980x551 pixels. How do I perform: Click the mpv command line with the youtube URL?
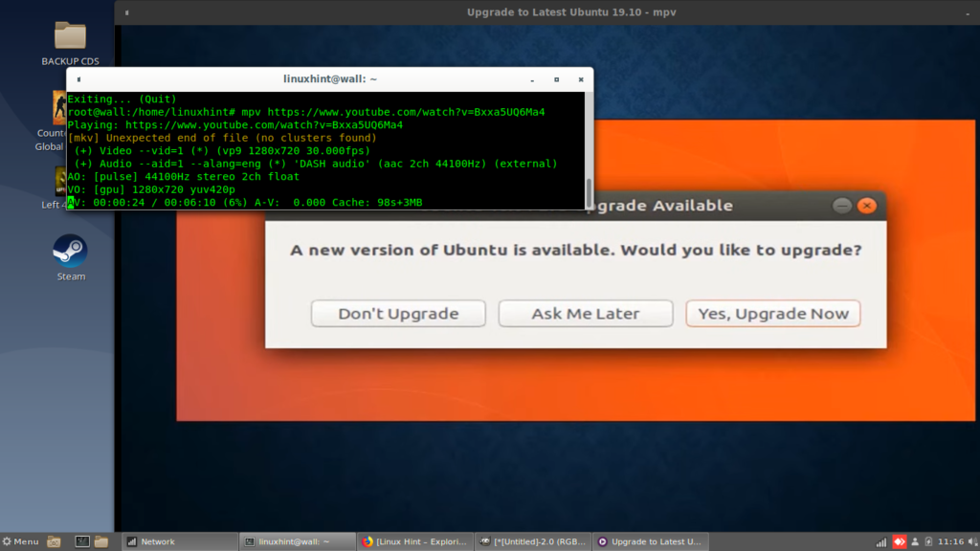(x=306, y=112)
